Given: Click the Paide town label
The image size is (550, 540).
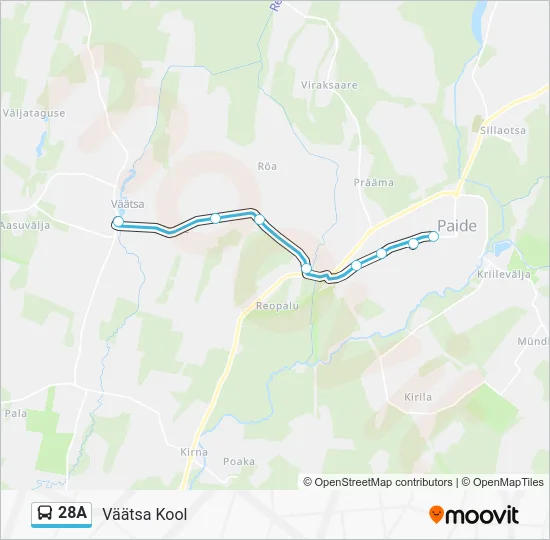Looking at the screenshot, I should [x=457, y=226].
